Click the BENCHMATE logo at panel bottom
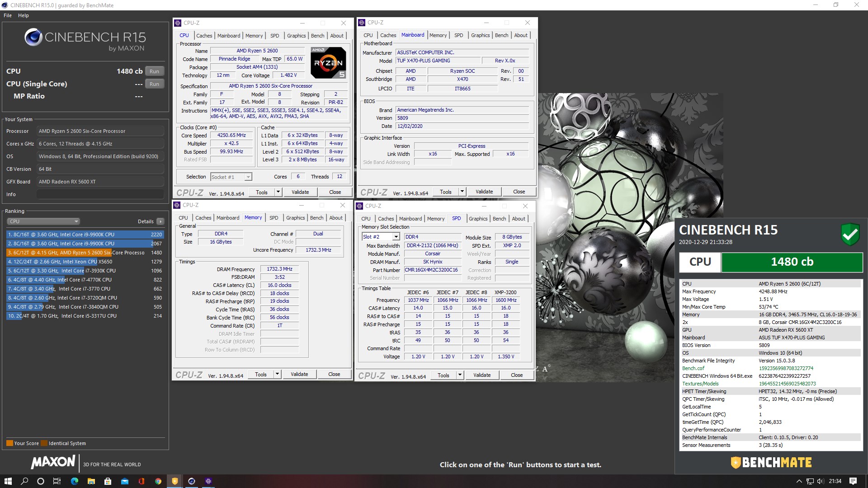The width and height of the screenshot is (868, 488). (771, 463)
